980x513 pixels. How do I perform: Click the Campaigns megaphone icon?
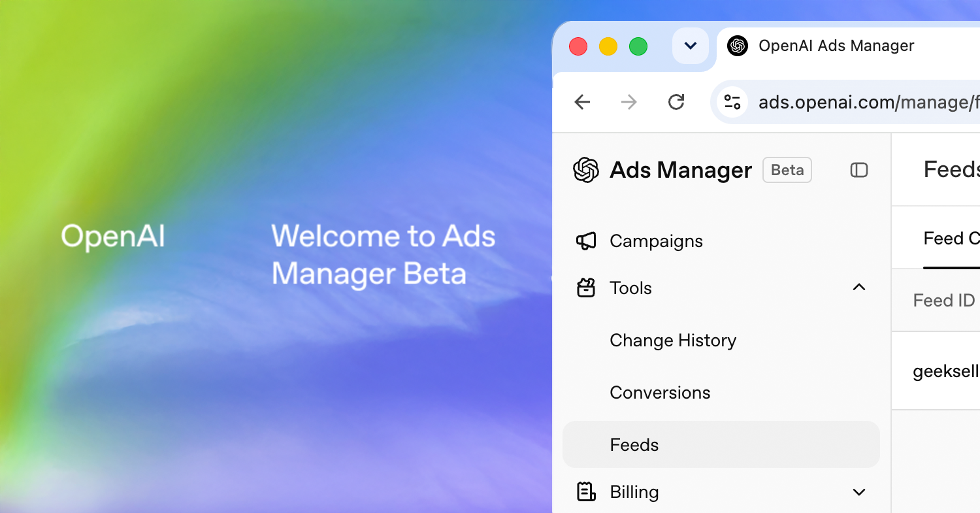[586, 241]
